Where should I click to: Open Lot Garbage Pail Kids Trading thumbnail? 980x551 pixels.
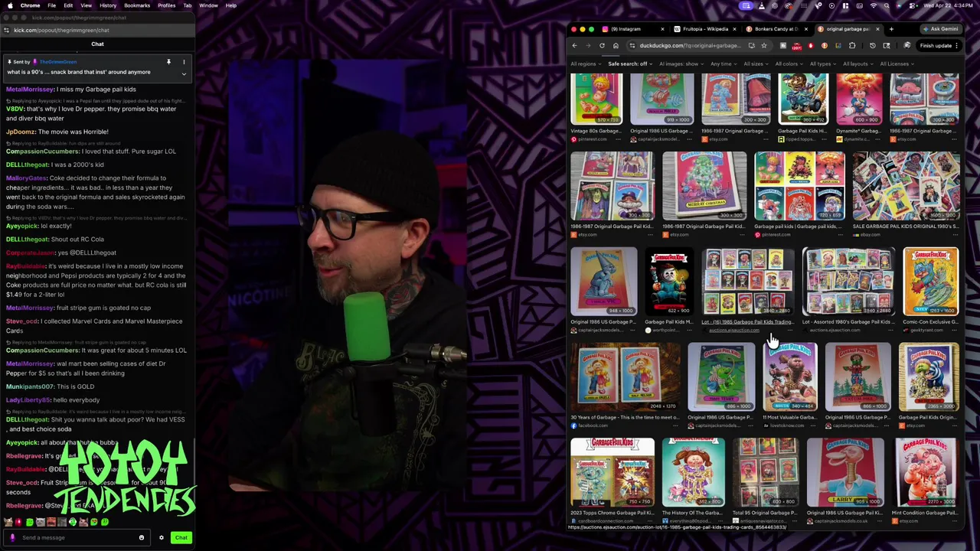pos(748,281)
